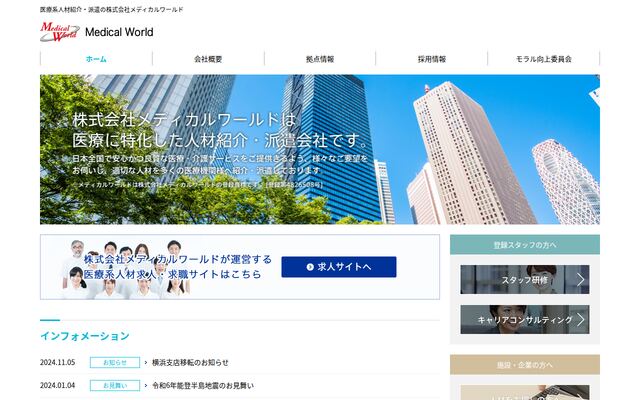Screen dimensions: 640x400
Task: Open the ホーム menu item
Action: pos(96,59)
